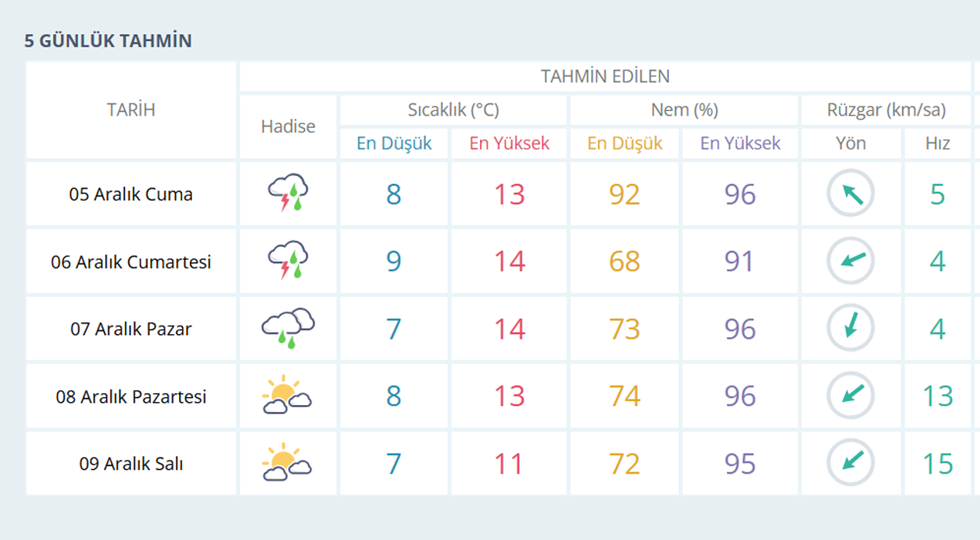
Task: Click the thunderstorm icon for 06 Aralık Cumartesi
Action: pyautogui.click(x=288, y=261)
